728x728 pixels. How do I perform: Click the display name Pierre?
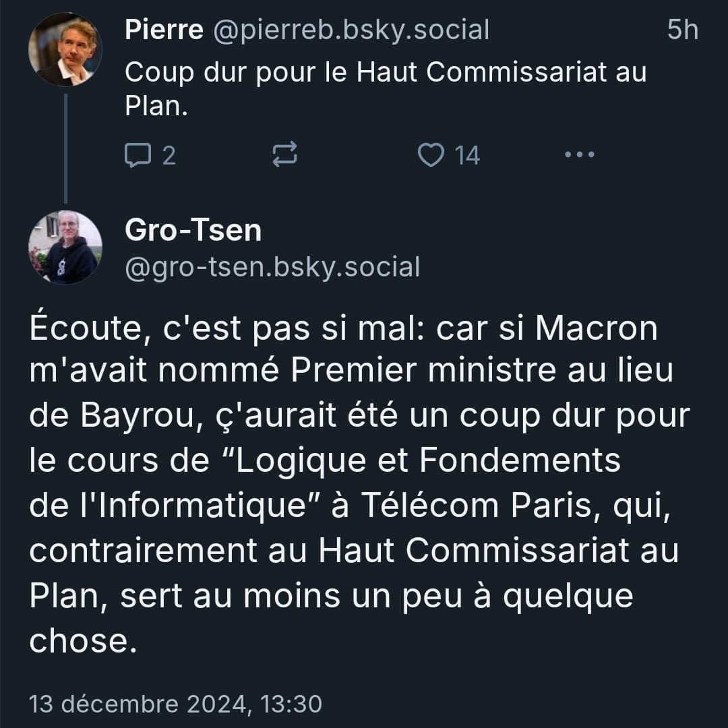coord(164,30)
